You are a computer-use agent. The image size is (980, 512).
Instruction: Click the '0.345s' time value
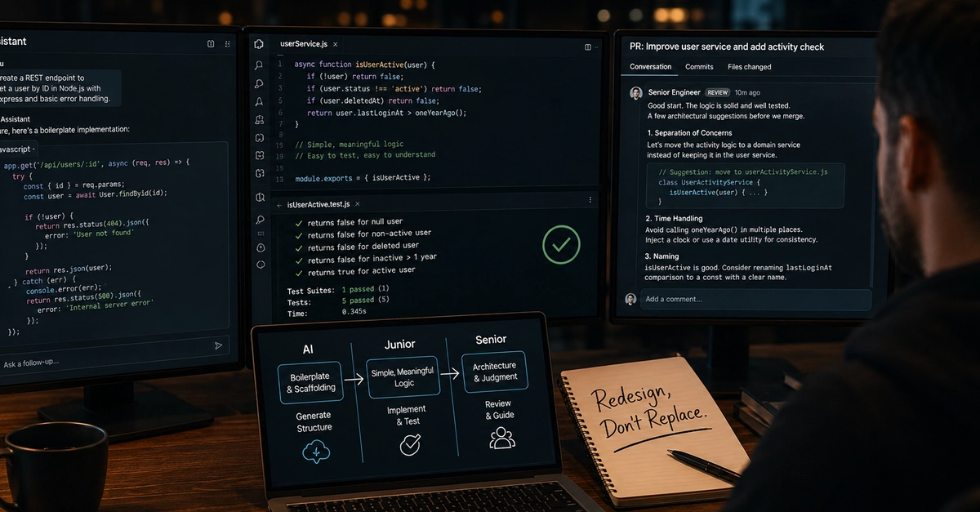tap(354, 312)
